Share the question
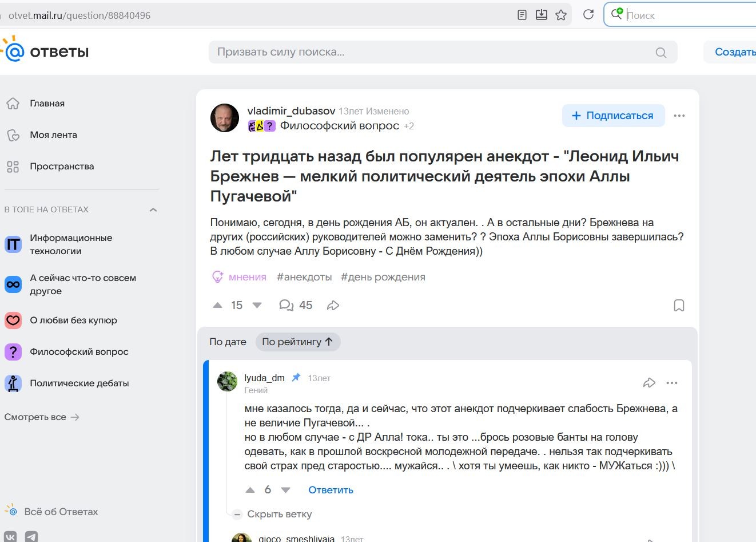 333,306
